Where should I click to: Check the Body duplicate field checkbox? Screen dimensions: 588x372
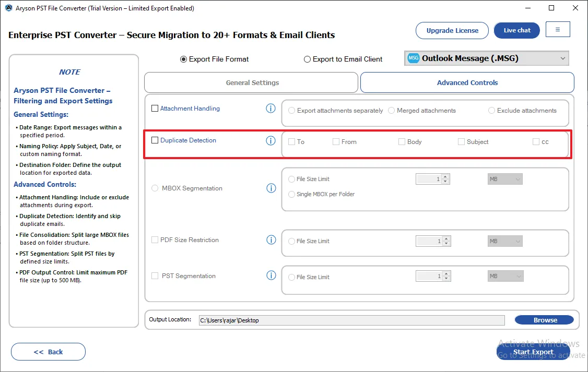[402, 141]
